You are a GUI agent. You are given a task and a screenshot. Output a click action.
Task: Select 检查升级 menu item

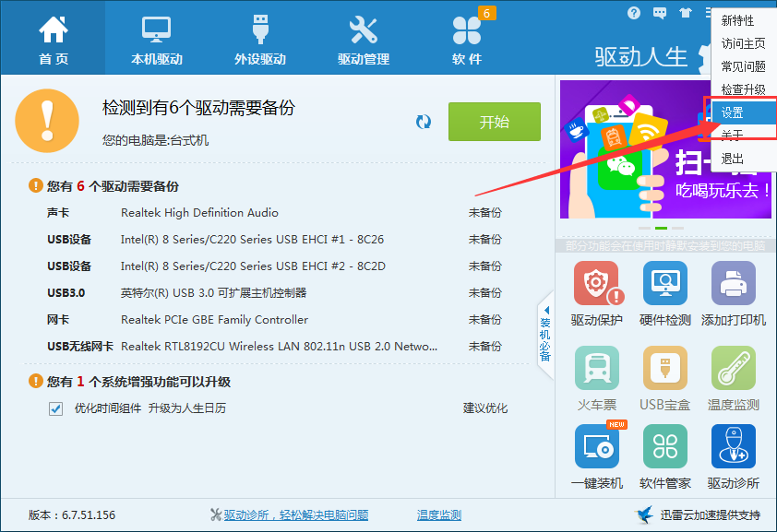(743, 89)
